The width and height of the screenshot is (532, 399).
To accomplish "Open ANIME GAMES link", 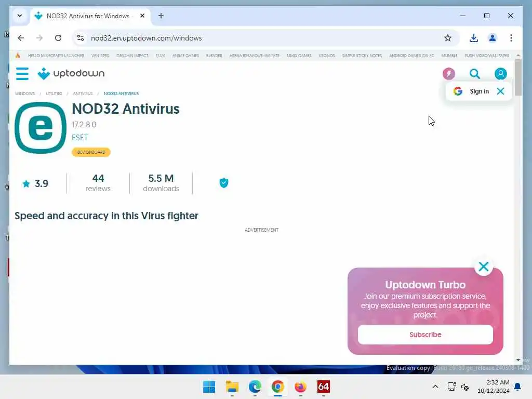I will pos(185,56).
